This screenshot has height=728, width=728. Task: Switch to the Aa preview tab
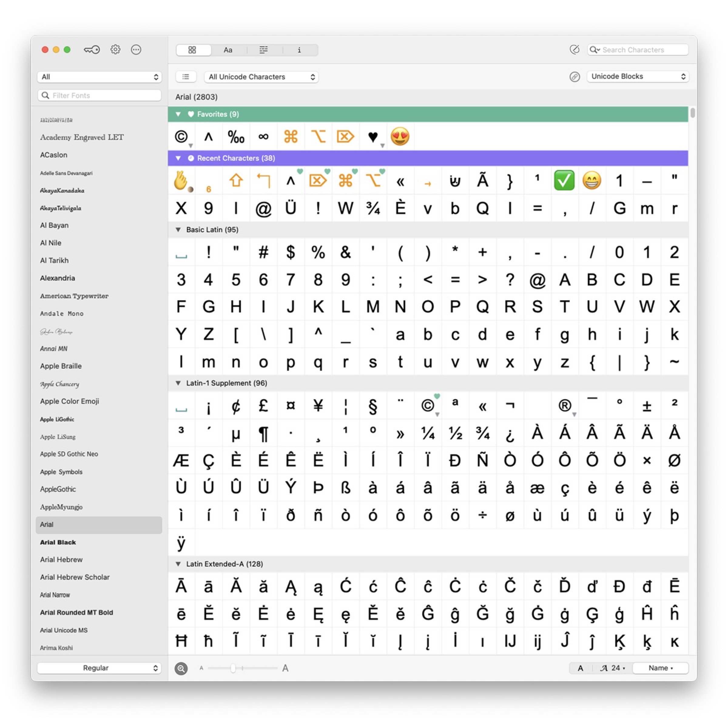[227, 49]
